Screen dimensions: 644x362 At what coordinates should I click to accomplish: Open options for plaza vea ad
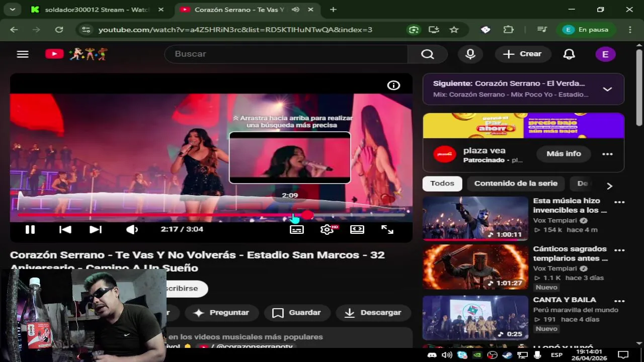607,154
